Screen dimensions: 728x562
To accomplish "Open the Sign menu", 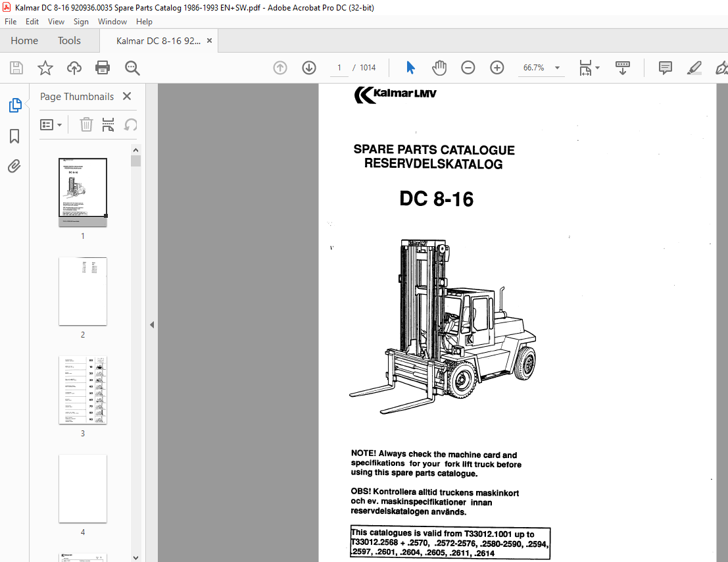I will pos(81,21).
